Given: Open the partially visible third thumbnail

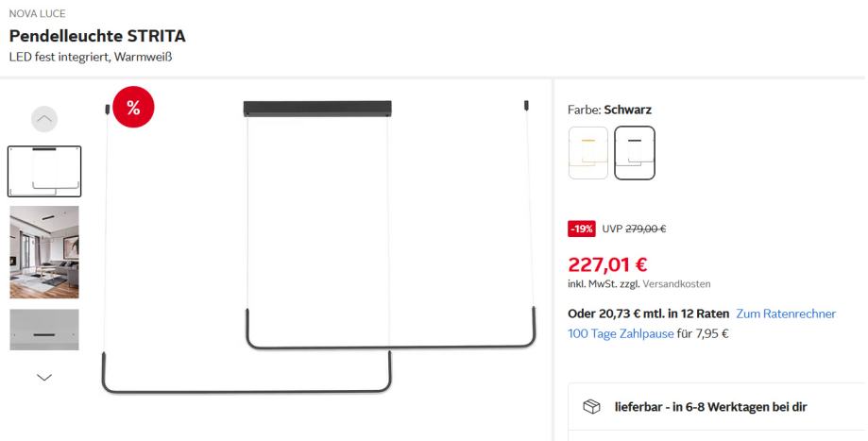Looking at the screenshot, I should pyautogui.click(x=44, y=330).
